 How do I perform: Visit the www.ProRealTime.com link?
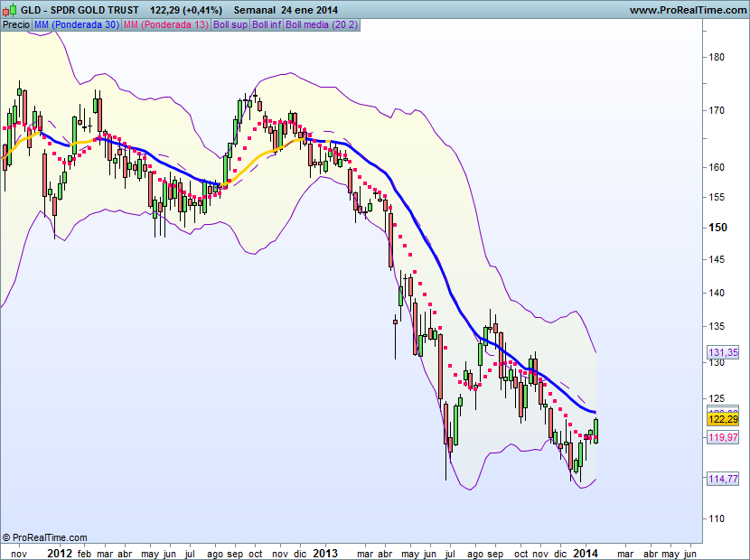(687, 10)
